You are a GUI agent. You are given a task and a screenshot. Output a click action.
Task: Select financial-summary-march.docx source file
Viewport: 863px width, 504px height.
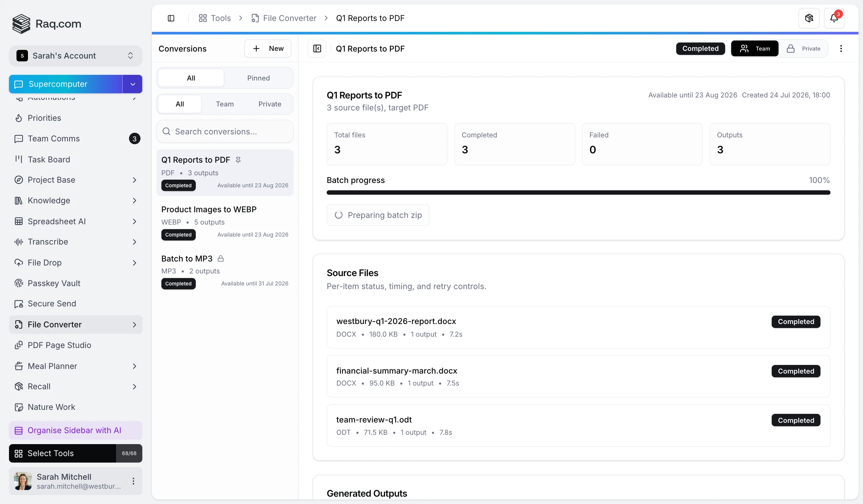[578, 376]
